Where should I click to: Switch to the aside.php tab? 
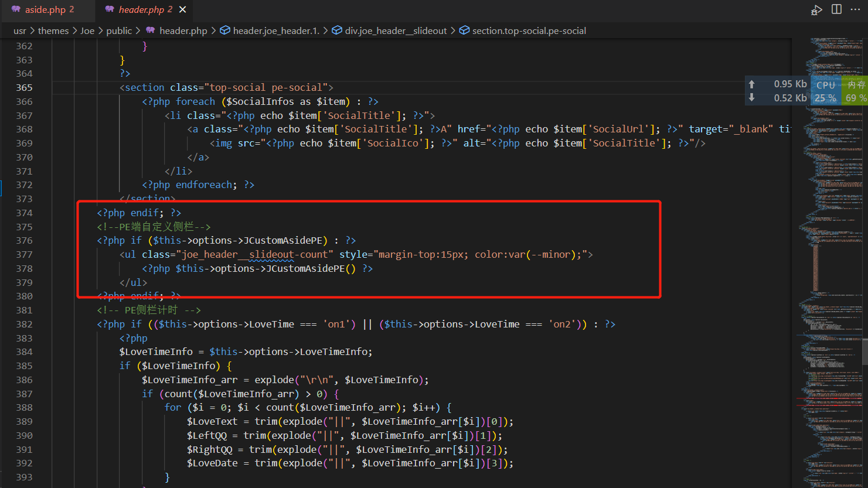coord(50,9)
